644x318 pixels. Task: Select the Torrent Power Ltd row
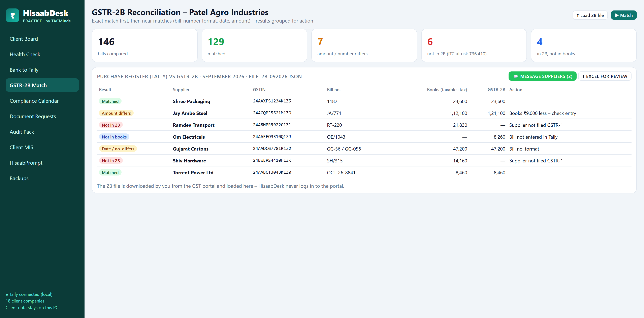click(364, 172)
